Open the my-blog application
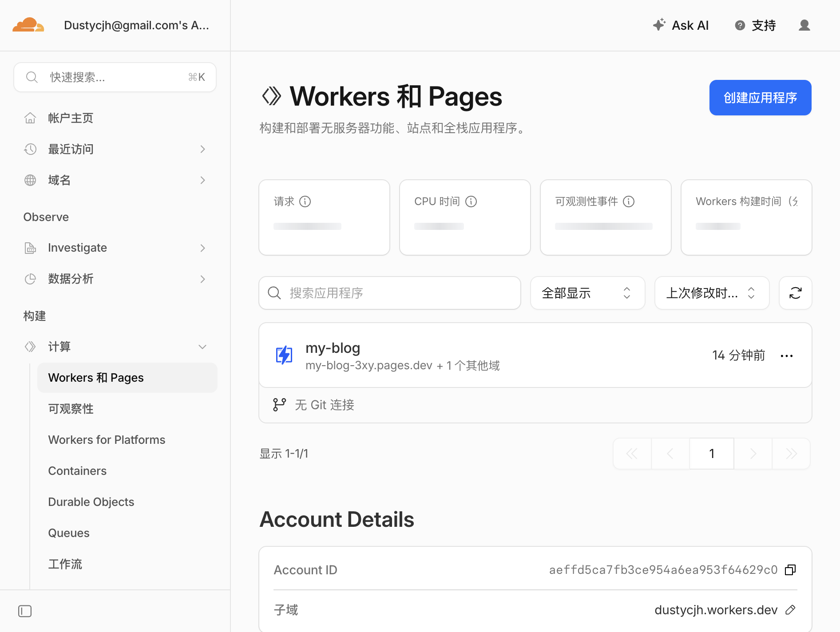 (x=333, y=348)
